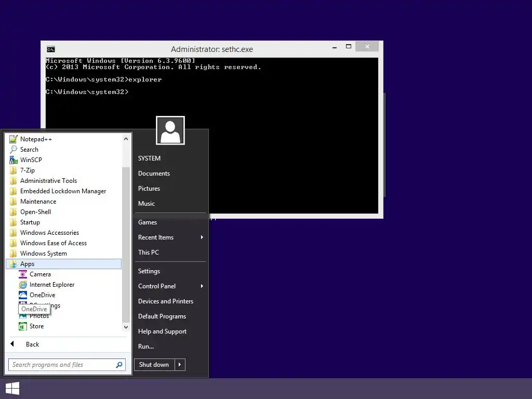532x399 pixels.
Task: Launch WinSCP from the menu
Action: (x=64, y=160)
